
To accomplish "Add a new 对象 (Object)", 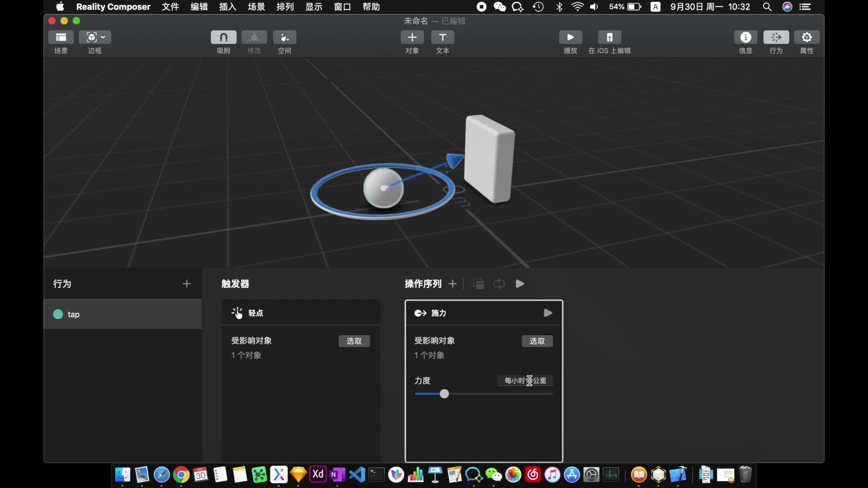I will point(412,37).
